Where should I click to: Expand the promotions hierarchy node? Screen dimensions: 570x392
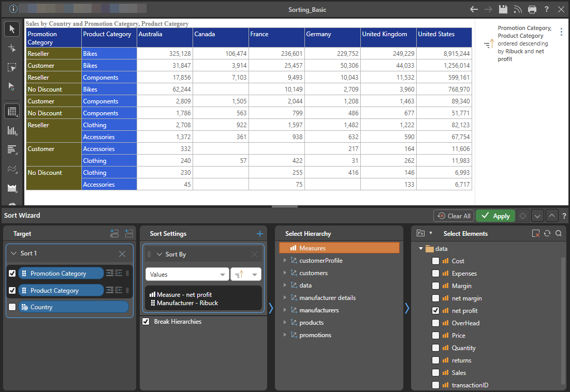[x=285, y=335]
